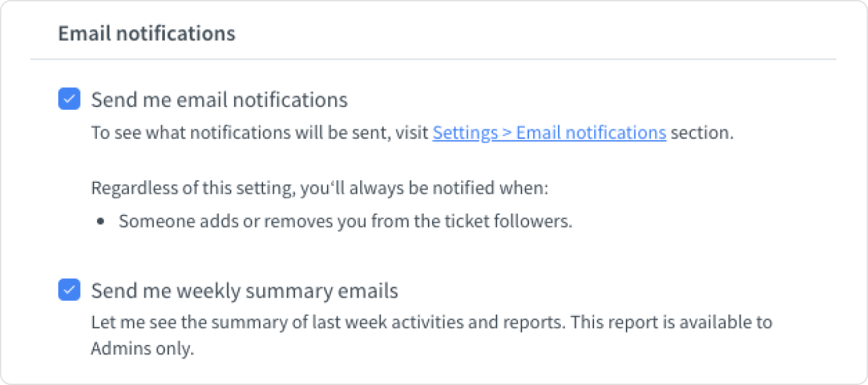Viewport: 868px width, 385px height.
Task: Click the 'Send me email notifications' label text
Action: (x=219, y=100)
